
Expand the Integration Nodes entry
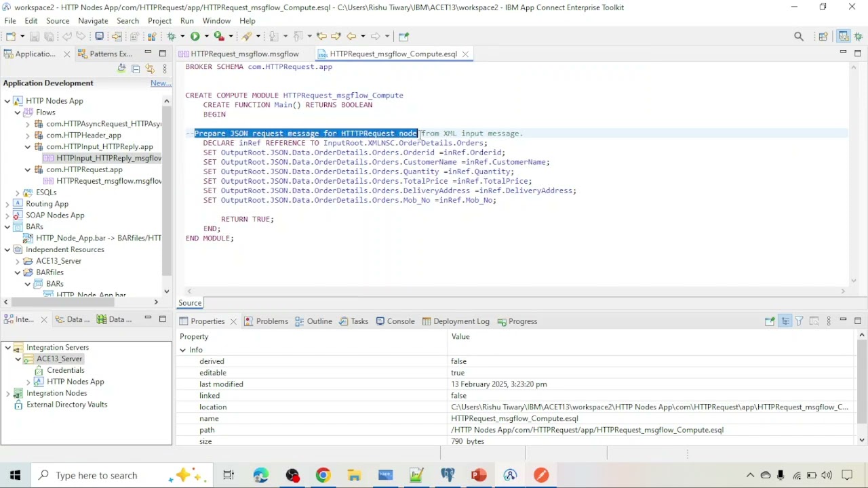click(8, 393)
